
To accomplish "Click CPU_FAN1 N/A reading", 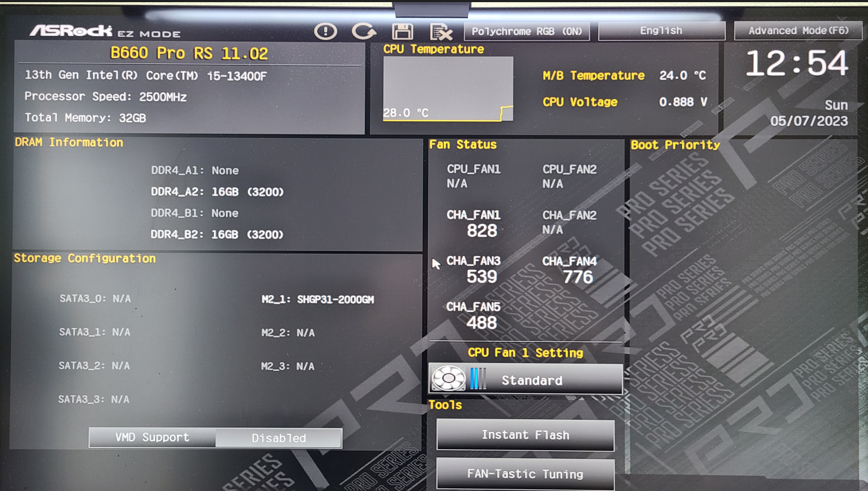I will coord(473,176).
